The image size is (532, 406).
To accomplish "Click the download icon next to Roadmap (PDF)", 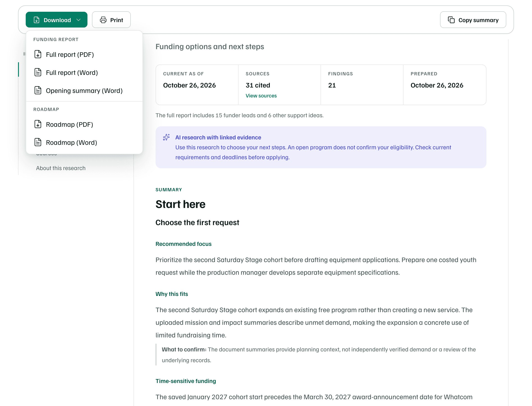I will (x=38, y=125).
